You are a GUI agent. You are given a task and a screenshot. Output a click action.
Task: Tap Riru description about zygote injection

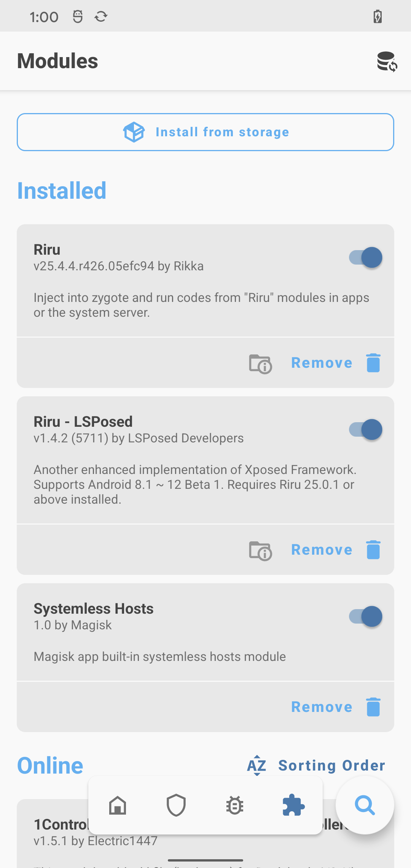201,305
